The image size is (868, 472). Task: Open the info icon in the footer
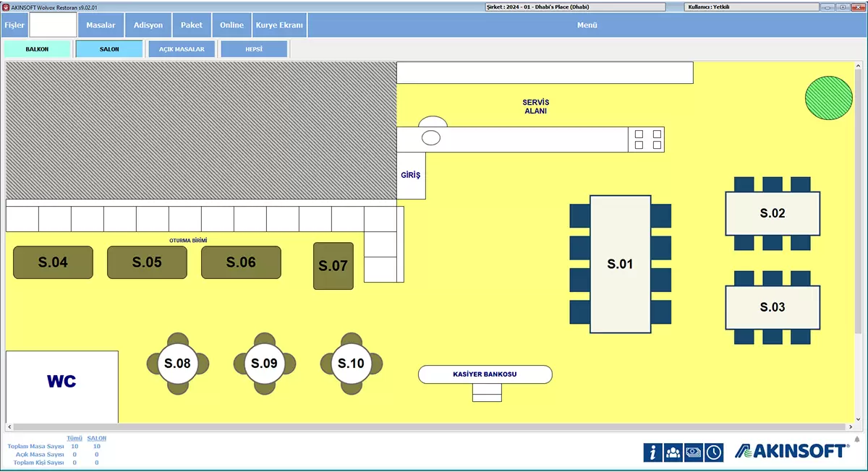click(653, 452)
